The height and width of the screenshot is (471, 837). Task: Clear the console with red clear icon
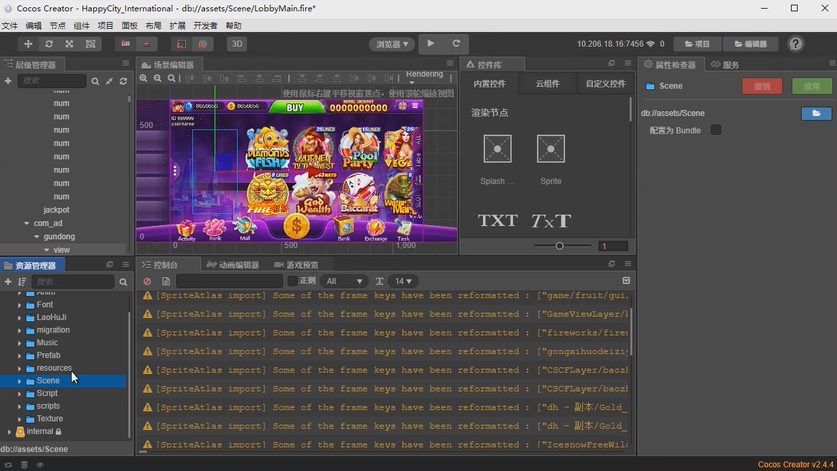tap(147, 281)
